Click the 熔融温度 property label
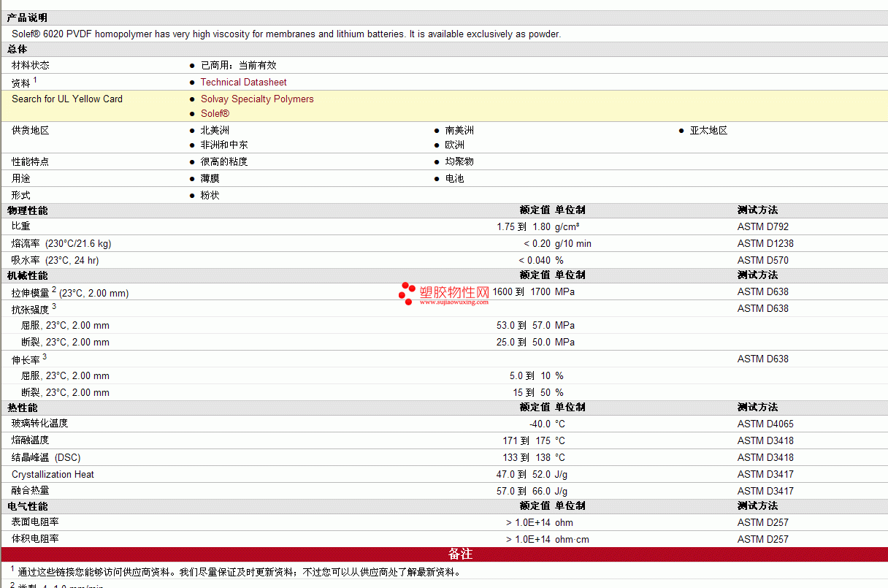888x588 pixels. (31, 440)
